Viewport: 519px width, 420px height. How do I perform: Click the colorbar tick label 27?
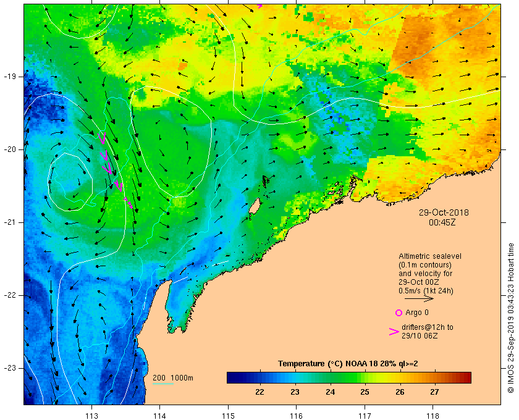434,392
